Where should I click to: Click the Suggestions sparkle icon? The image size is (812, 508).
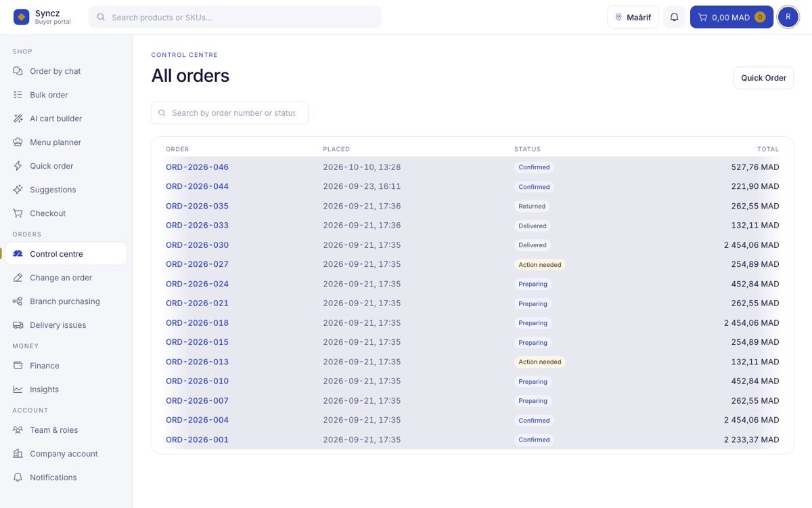coord(18,190)
